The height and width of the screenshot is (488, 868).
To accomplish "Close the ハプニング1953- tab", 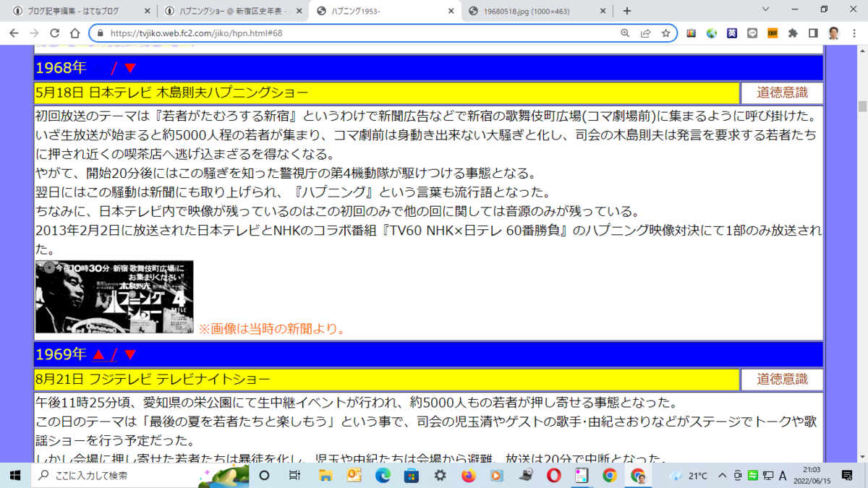I will 450,11.
